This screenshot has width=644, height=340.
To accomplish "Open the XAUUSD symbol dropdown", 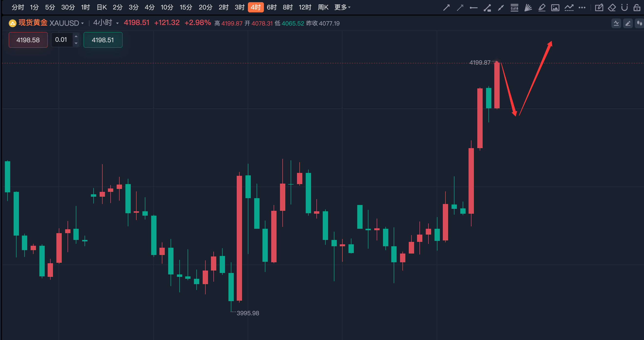I will (66, 23).
